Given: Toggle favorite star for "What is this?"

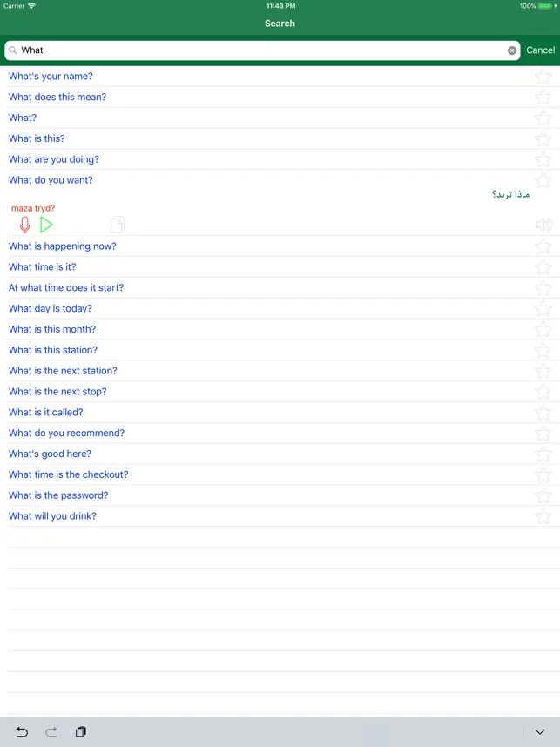Looking at the screenshot, I should tap(543, 139).
